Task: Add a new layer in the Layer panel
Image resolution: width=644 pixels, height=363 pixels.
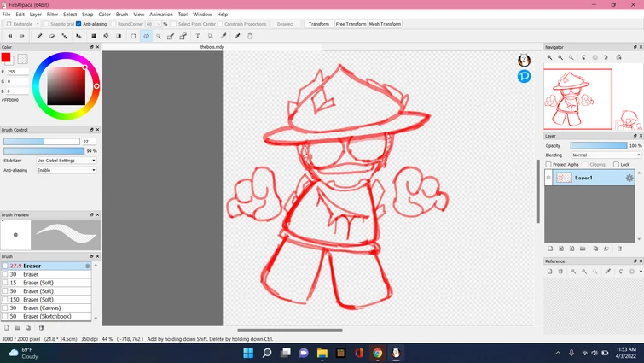Action: point(550,249)
